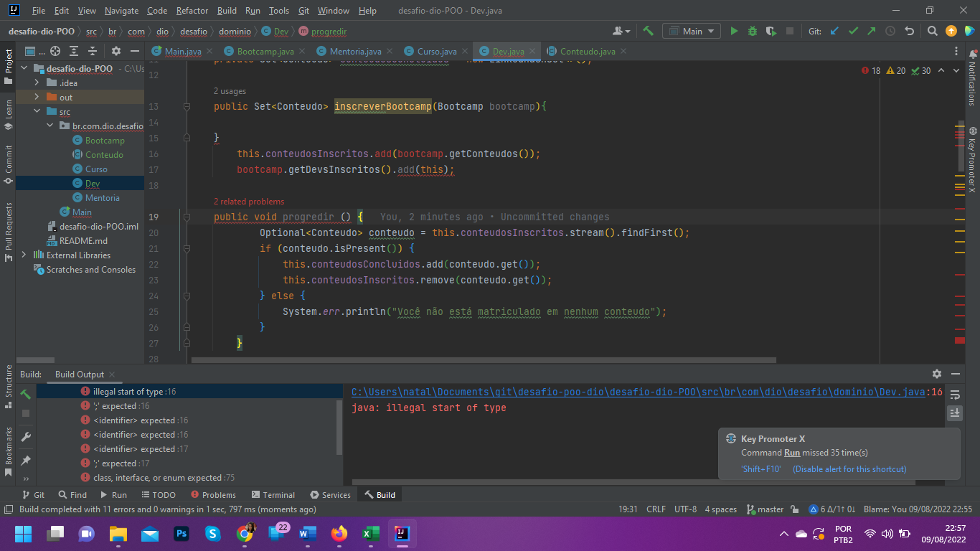Open TODO tool window
The image size is (980, 551).
pos(158,495)
